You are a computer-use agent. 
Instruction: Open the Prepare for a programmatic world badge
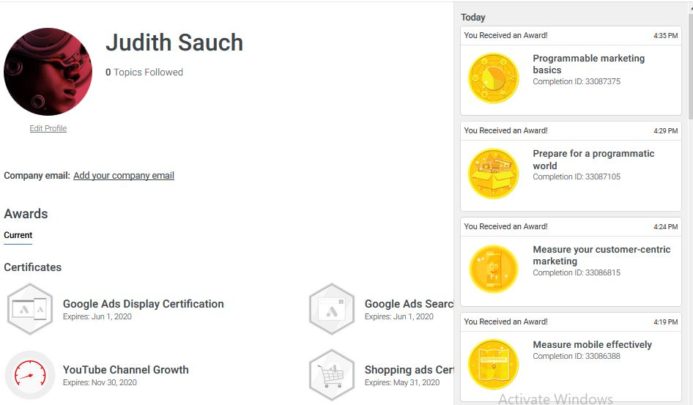coord(493,173)
